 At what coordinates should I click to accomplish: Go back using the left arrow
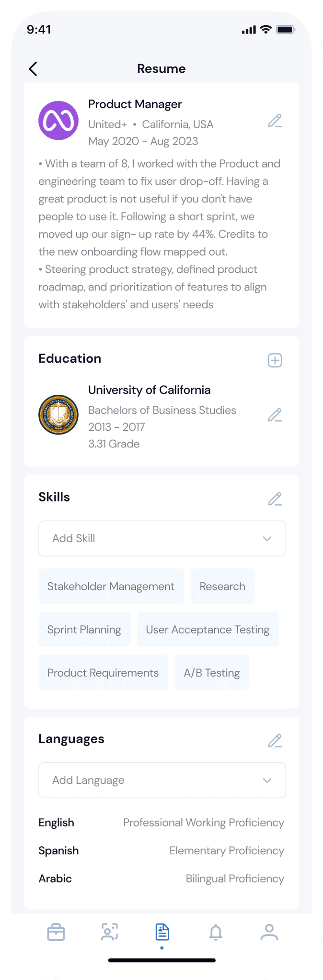pyautogui.click(x=33, y=69)
